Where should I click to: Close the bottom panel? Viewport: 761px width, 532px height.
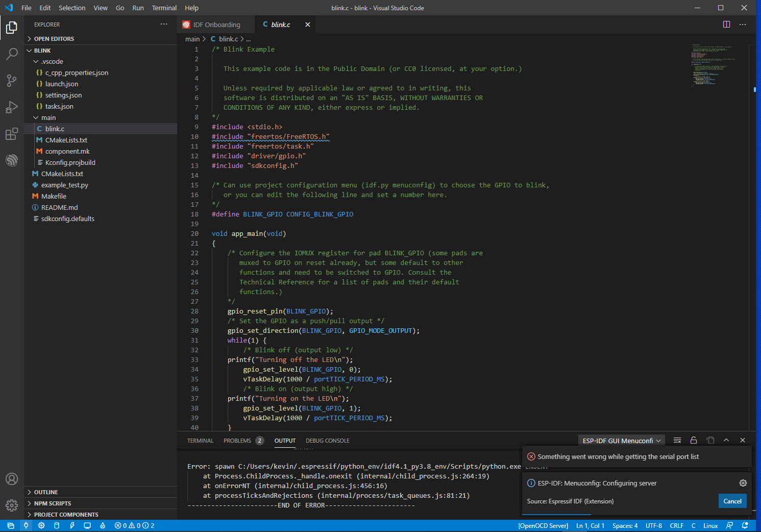point(743,440)
